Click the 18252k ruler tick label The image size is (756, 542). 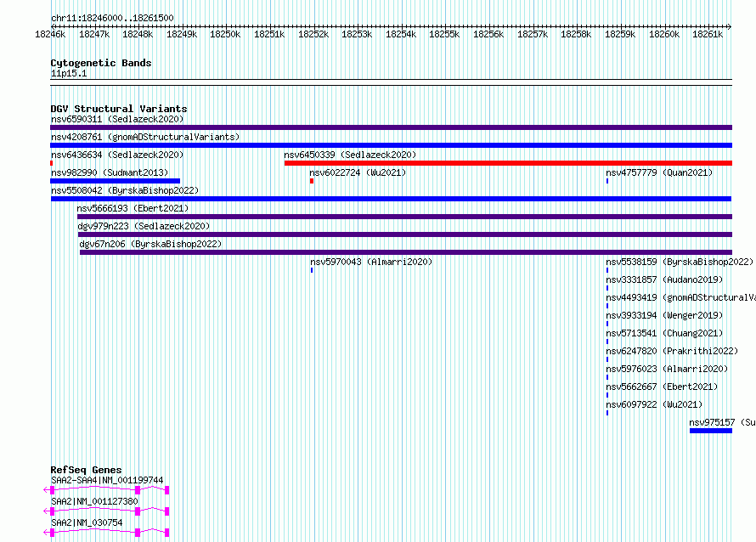click(x=313, y=34)
